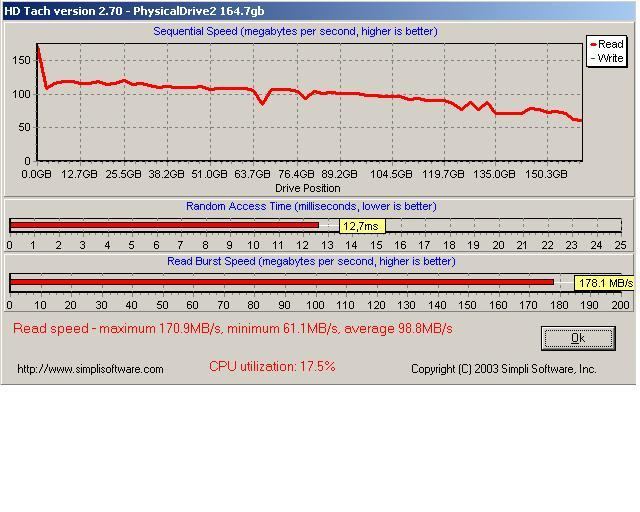Click the 25.5GB label on drive axis
This screenshot has height=512, width=640.
123,174
